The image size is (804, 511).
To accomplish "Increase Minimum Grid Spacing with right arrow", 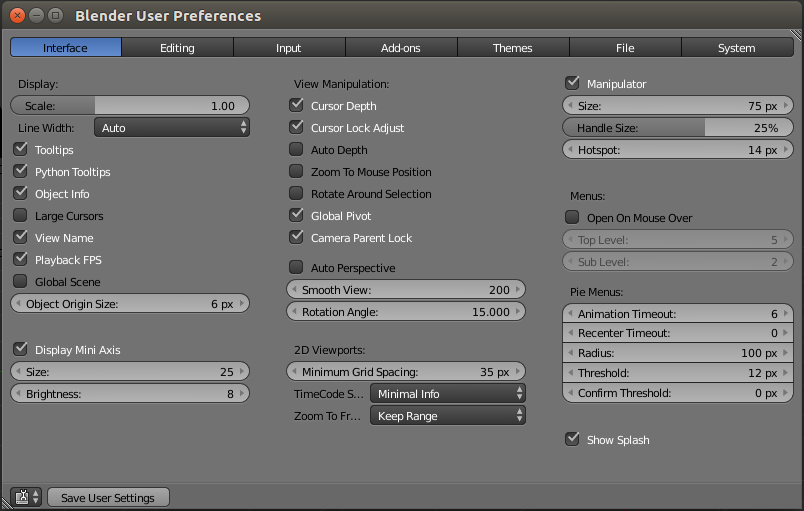I will click(517, 372).
